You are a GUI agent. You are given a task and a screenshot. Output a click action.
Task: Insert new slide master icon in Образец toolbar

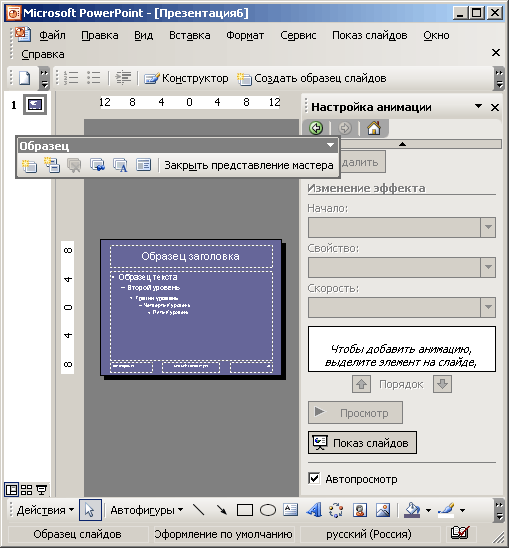click(x=29, y=165)
